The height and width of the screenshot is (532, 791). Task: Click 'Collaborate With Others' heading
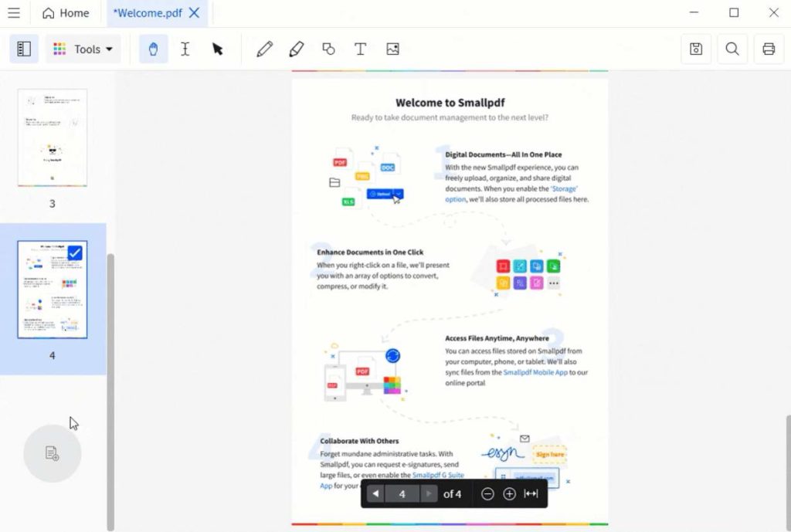(359, 441)
